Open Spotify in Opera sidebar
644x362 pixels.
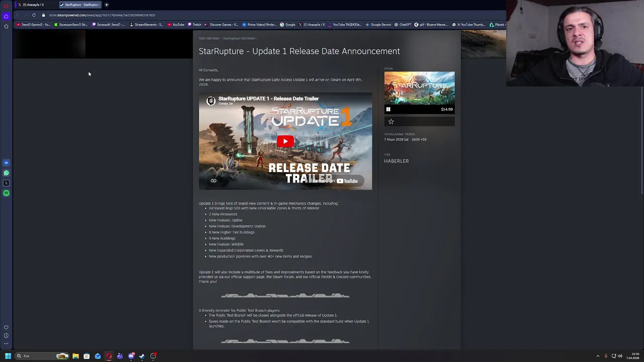coord(6,193)
